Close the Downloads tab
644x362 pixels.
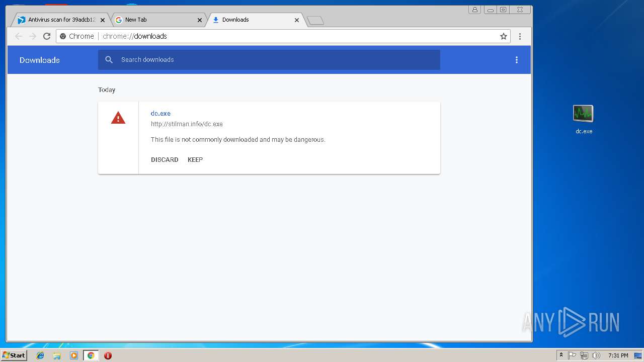(x=297, y=20)
